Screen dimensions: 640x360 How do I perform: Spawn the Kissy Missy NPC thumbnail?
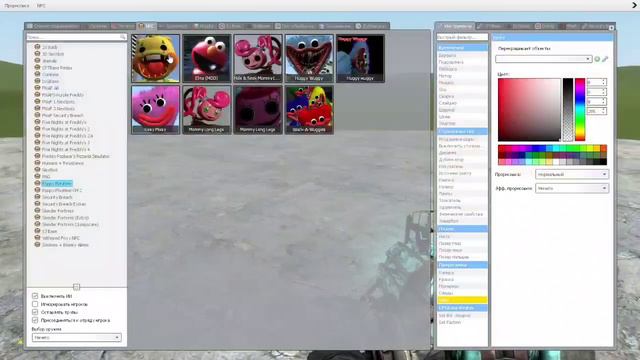pos(155,110)
